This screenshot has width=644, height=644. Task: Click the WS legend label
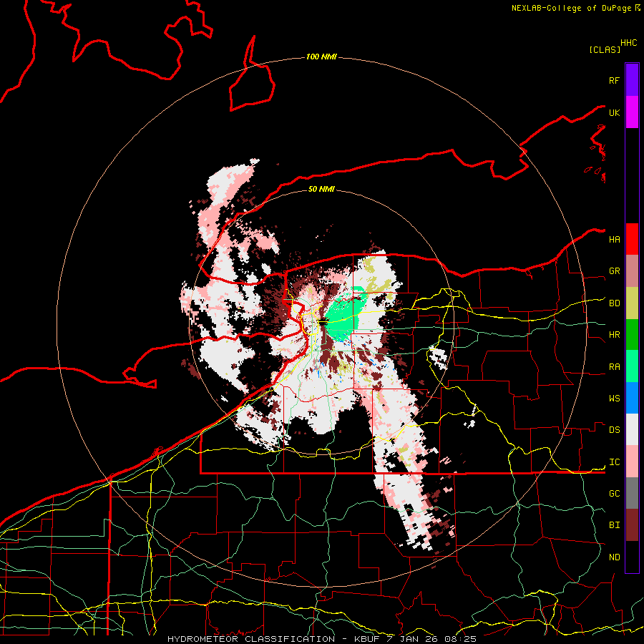point(614,399)
